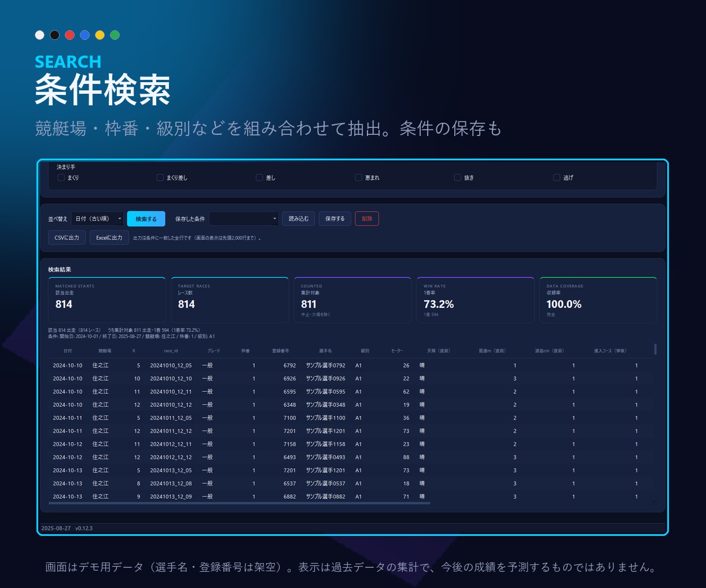This screenshot has width=706, height=588.
Task: Click the 進入コース（事後） column header
Action: pyautogui.click(x=611, y=351)
